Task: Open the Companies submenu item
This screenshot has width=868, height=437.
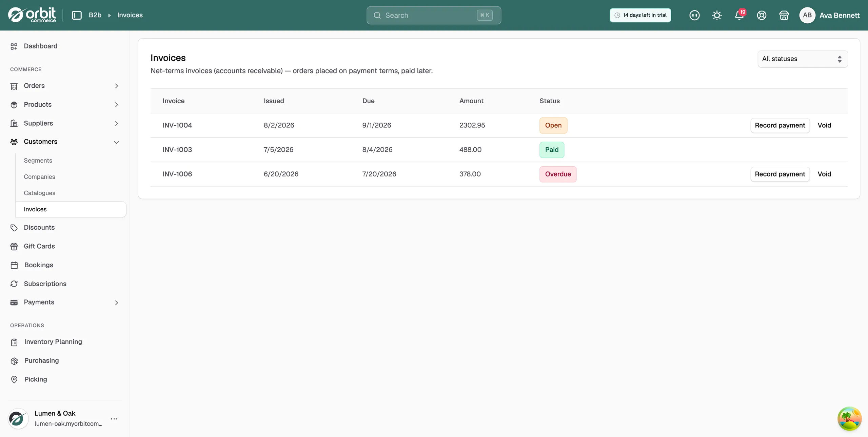Action: (x=39, y=177)
